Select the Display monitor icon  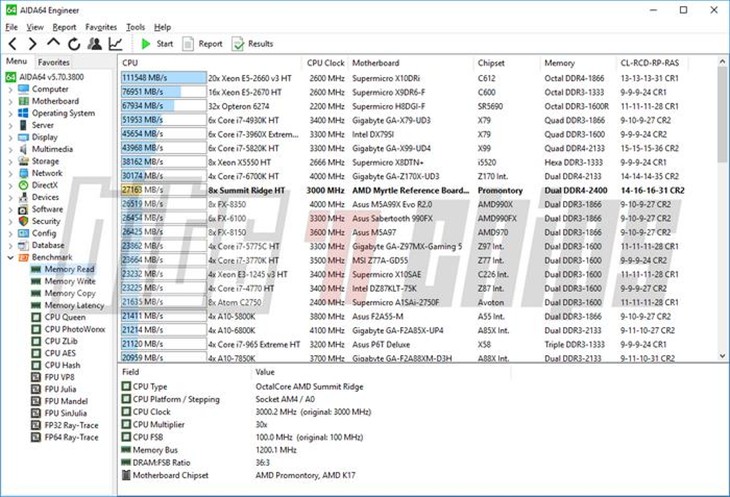pyautogui.click(x=24, y=137)
